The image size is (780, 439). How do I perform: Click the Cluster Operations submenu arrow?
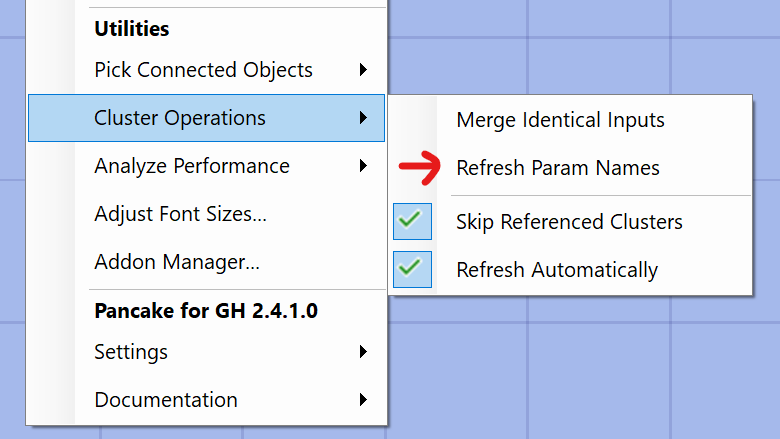tap(363, 118)
